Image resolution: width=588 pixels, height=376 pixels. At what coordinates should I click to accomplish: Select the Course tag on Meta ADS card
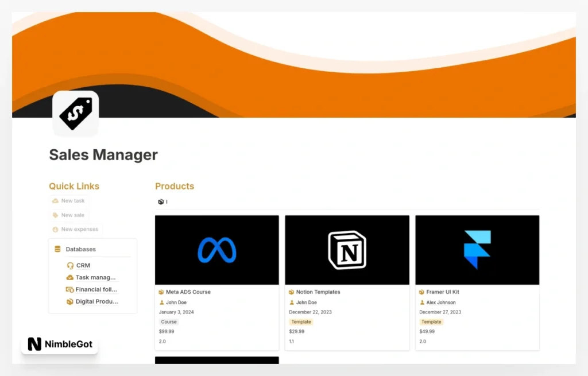click(x=169, y=322)
